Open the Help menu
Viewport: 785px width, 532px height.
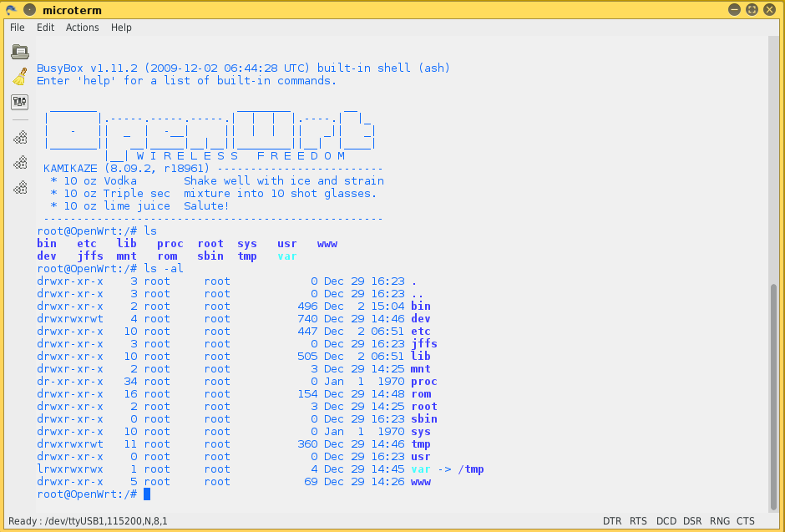point(121,28)
